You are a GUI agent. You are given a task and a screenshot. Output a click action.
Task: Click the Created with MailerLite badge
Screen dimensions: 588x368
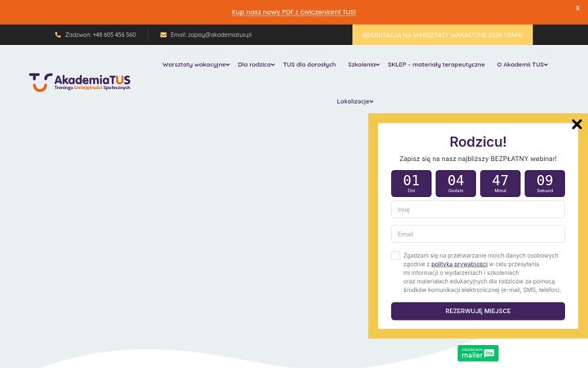[478, 353]
